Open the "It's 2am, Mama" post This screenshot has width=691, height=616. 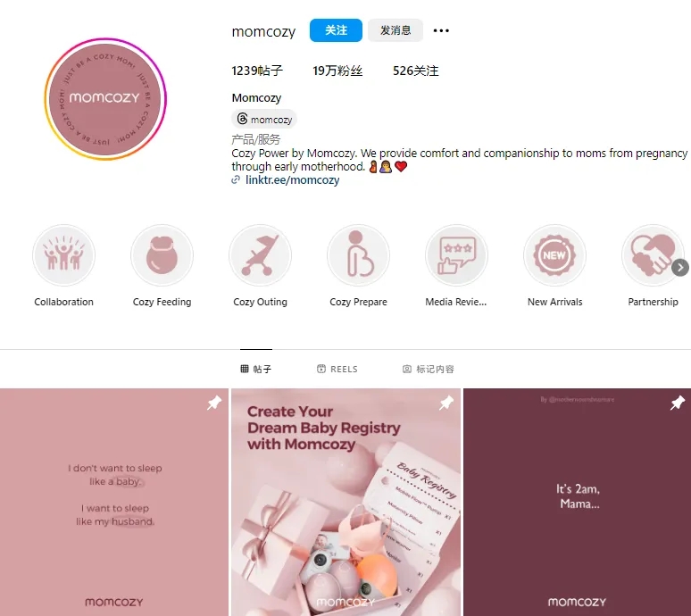point(578,502)
